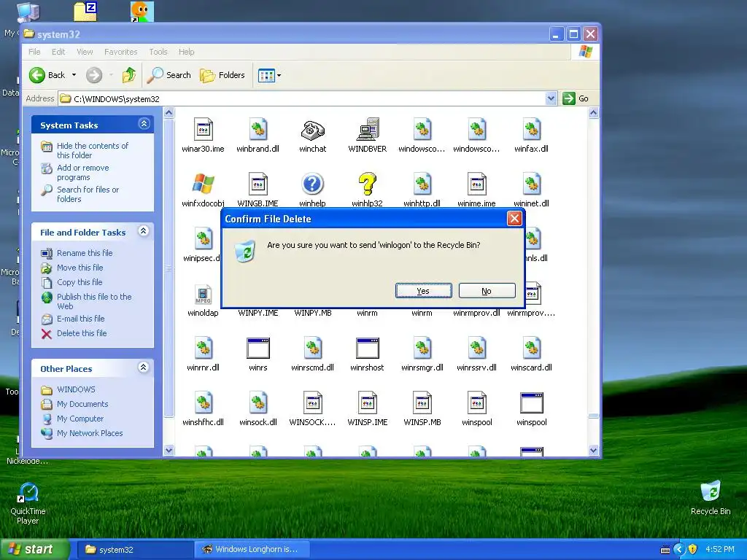Viewport: 747px width, 560px height.
Task: Select the winhttp.dll file icon
Action: click(x=422, y=184)
